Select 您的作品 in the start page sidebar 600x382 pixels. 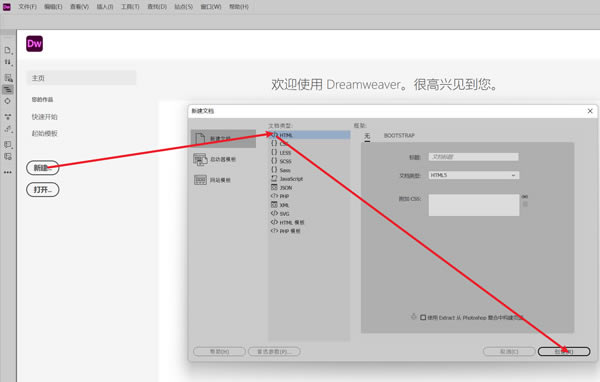[x=42, y=100]
